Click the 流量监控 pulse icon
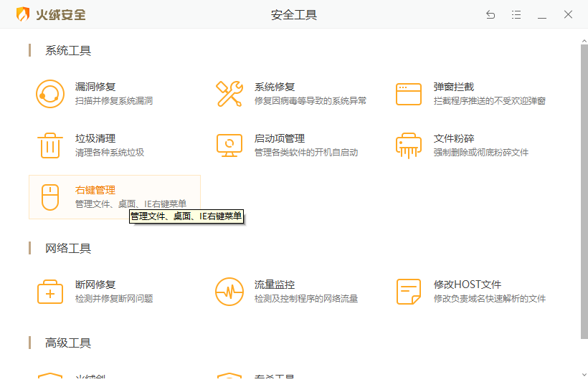Viewport: 588px width, 387px height. tap(229, 292)
